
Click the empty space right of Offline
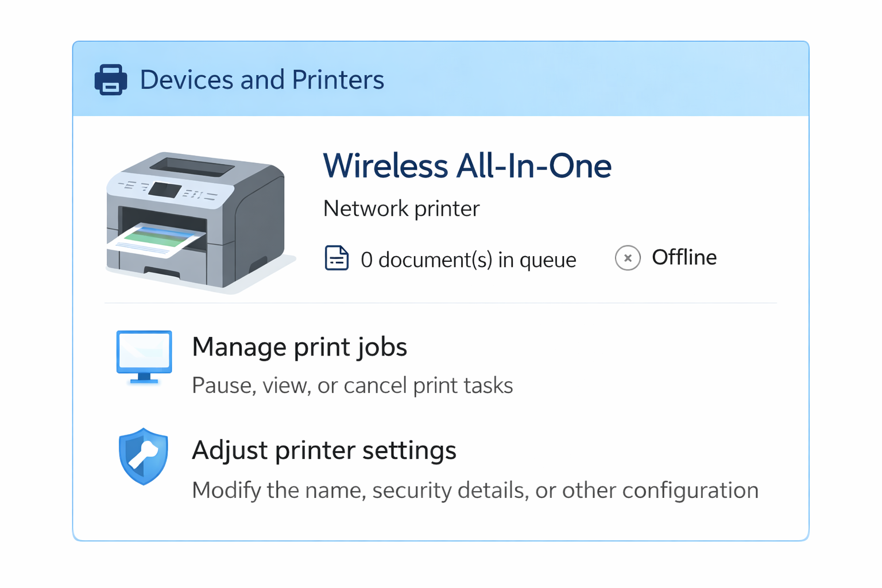coord(758,257)
